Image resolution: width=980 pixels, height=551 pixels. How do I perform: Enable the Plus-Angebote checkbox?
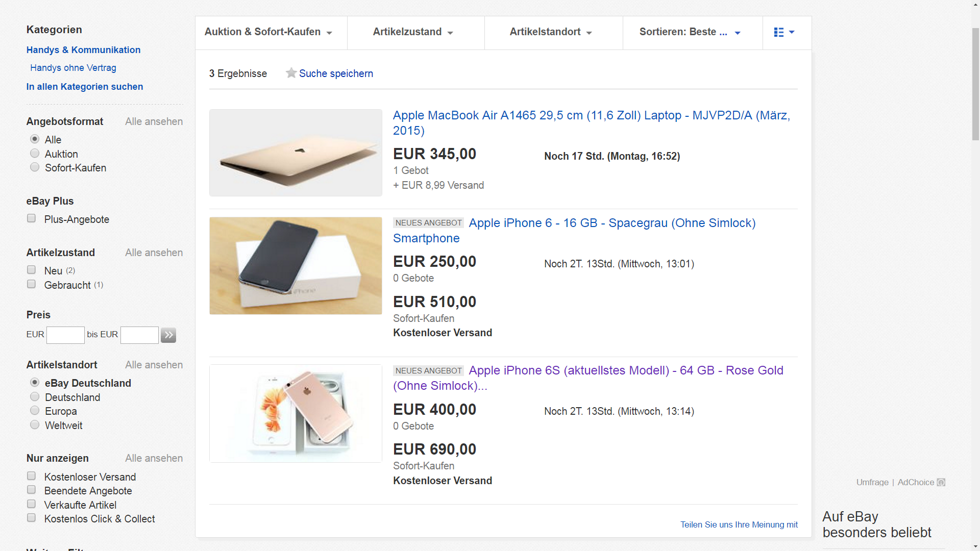(x=32, y=218)
